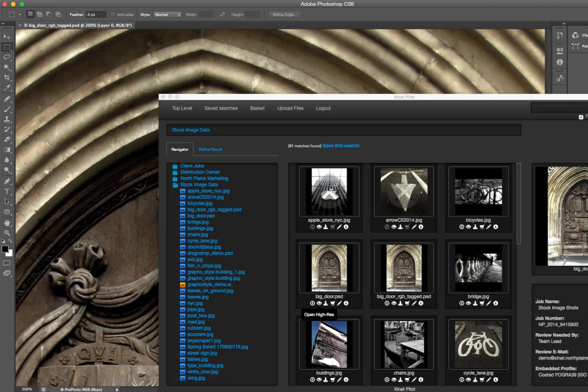Switch to the Navigator tab

coord(179,149)
